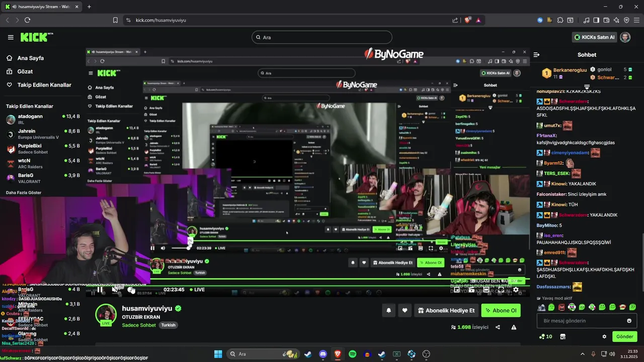Open the Jahrein channel

[x=43, y=134]
